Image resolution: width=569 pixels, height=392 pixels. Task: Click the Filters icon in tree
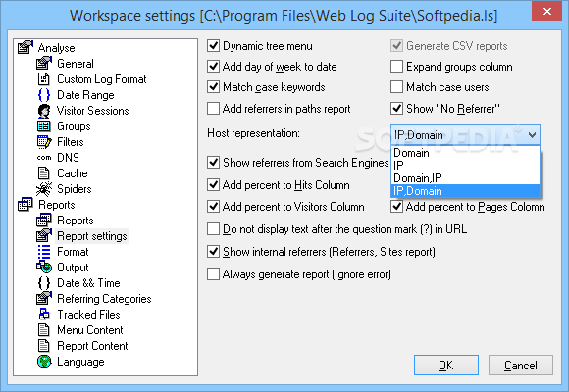point(44,142)
